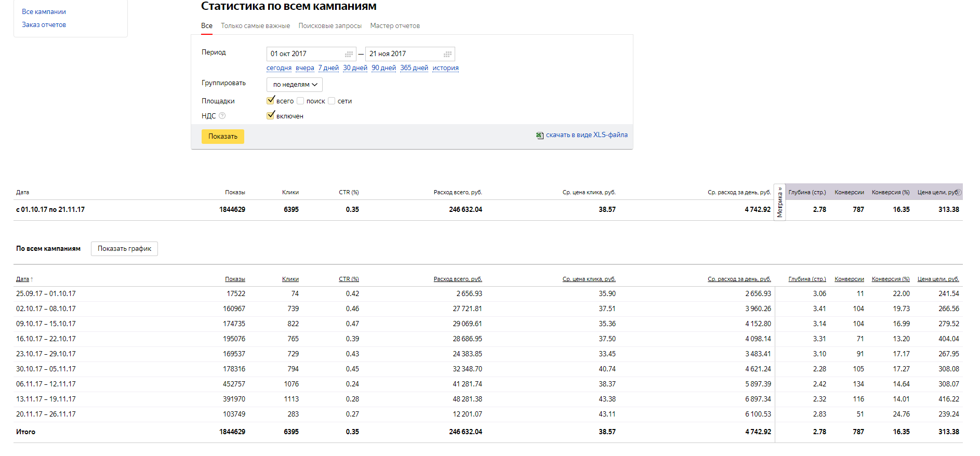Sort lower table by 'CTR (%)' header

point(349,279)
